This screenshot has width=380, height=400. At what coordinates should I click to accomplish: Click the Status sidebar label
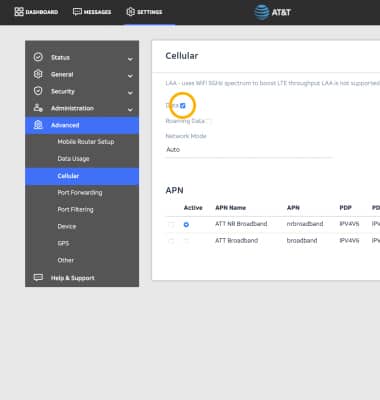[x=60, y=57]
